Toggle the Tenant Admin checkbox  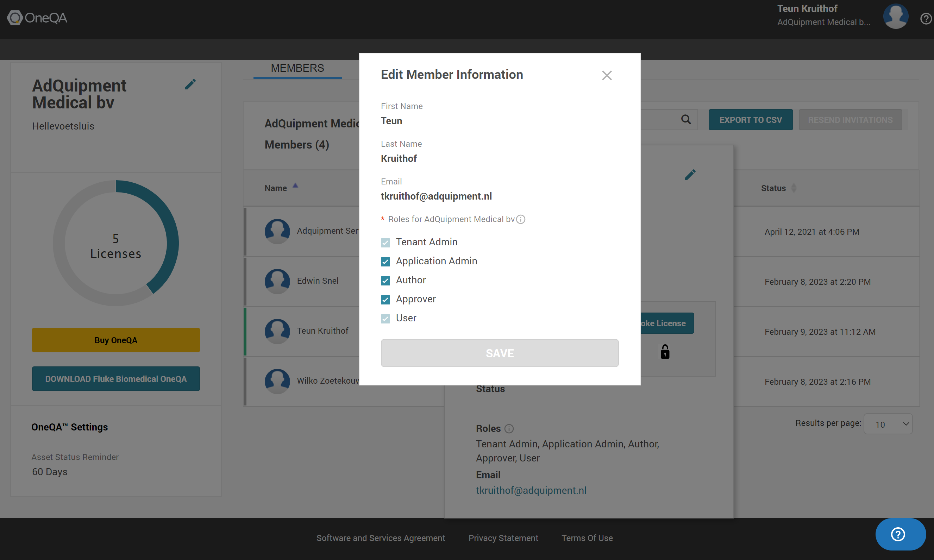click(x=385, y=243)
